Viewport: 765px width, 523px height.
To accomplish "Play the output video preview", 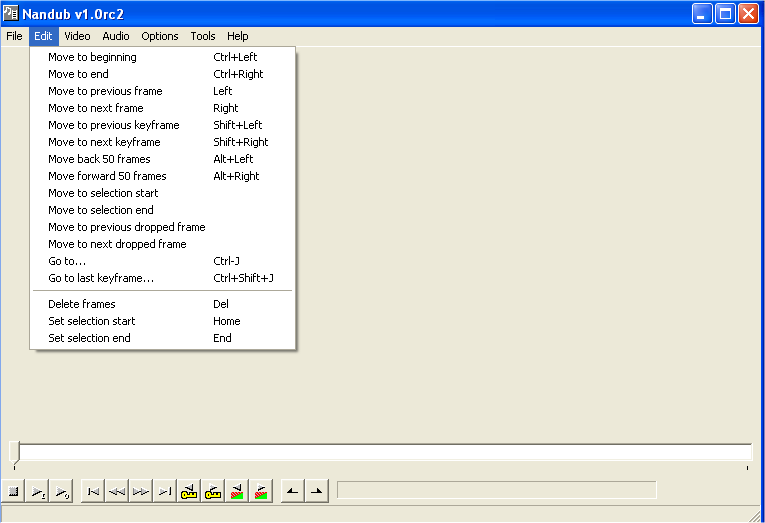I will (x=61, y=491).
